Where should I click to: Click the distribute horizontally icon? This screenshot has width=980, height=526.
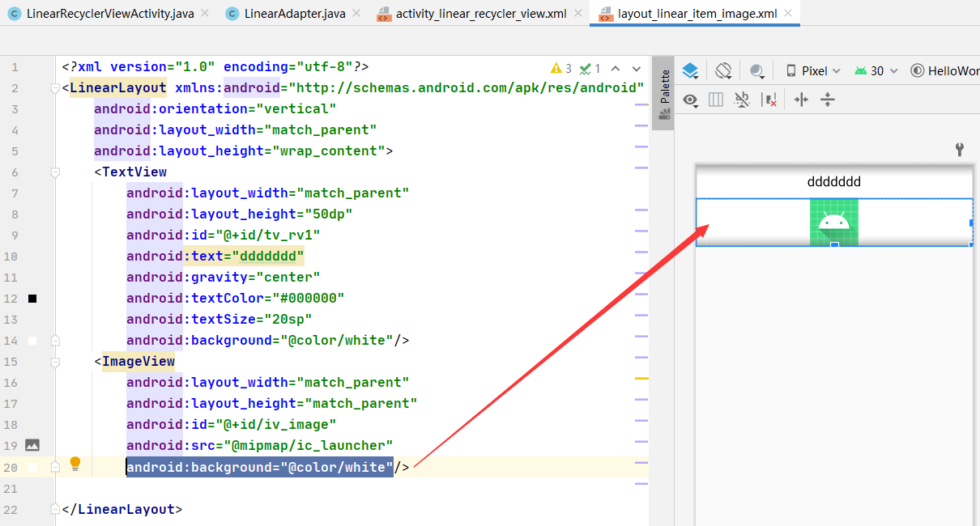click(x=801, y=100)
